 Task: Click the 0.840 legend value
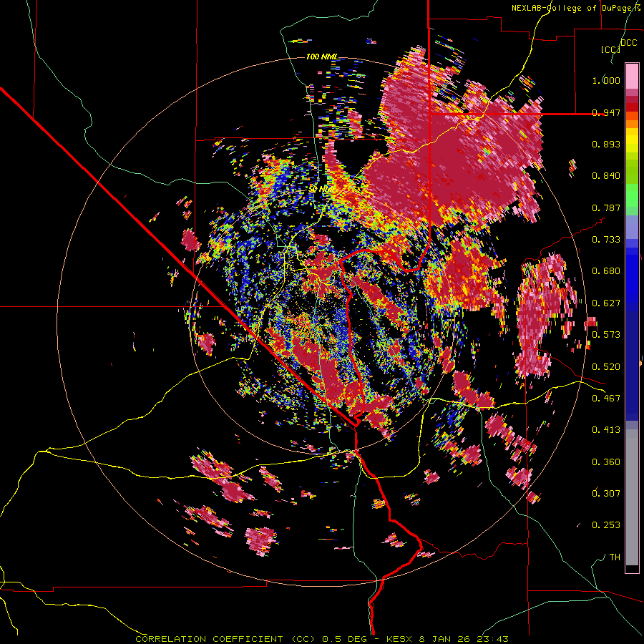point(606,176)
